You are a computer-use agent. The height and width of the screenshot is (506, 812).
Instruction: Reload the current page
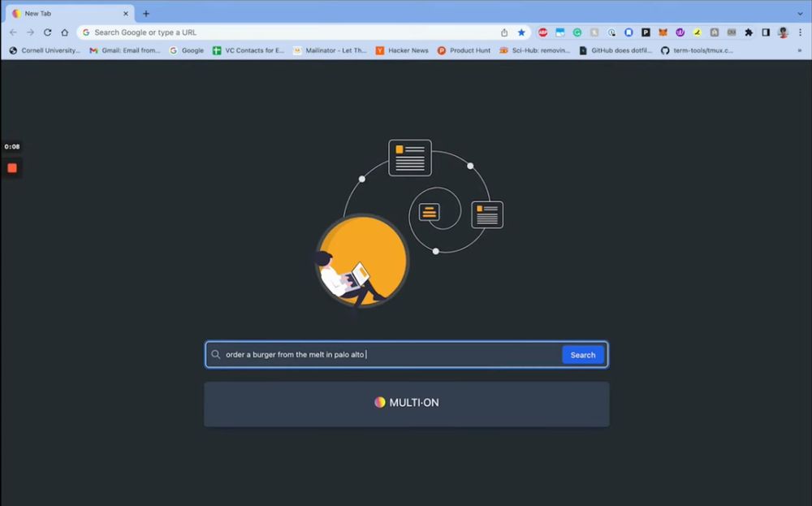48,32
